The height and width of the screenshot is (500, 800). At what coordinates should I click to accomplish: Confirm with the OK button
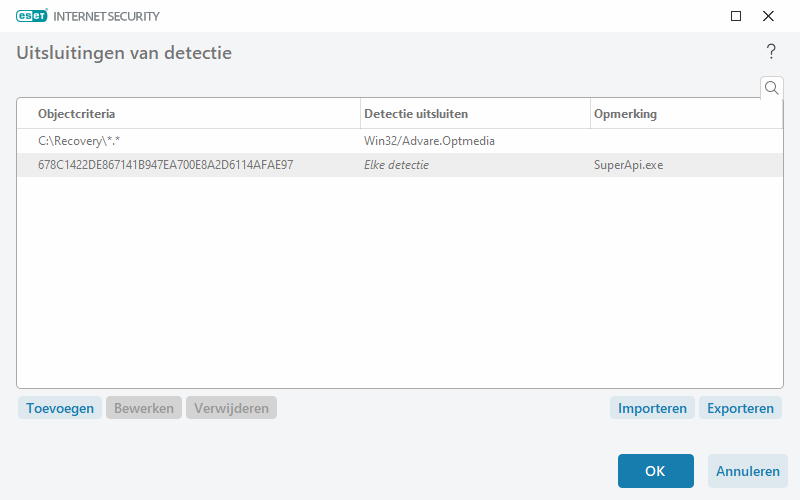pos(656,471)
